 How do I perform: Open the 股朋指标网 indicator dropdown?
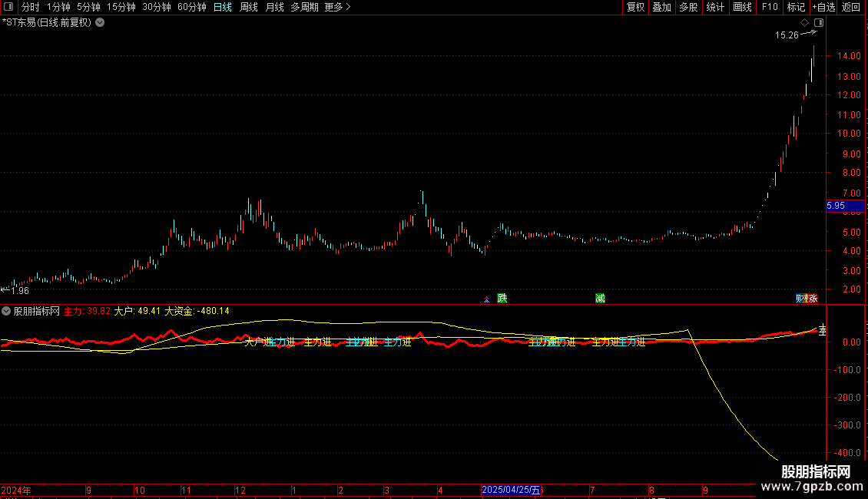(6, 312)
